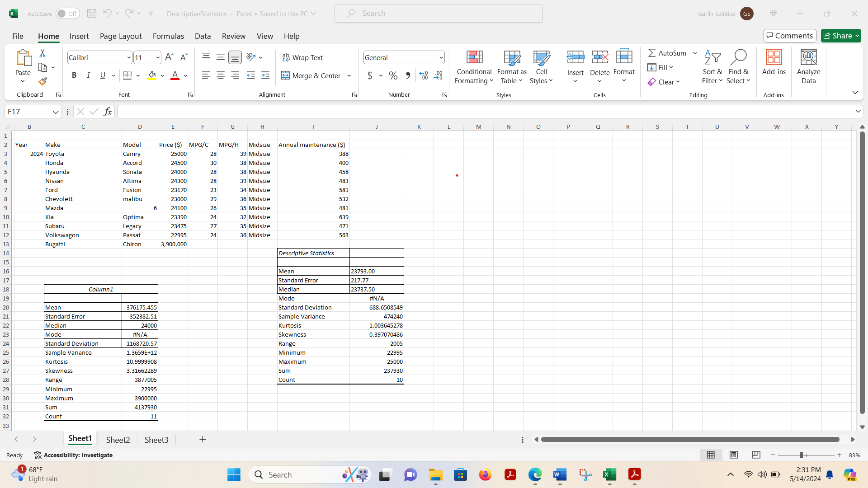
Task: Toggle Bold formatting
Action: coord(74,75)
